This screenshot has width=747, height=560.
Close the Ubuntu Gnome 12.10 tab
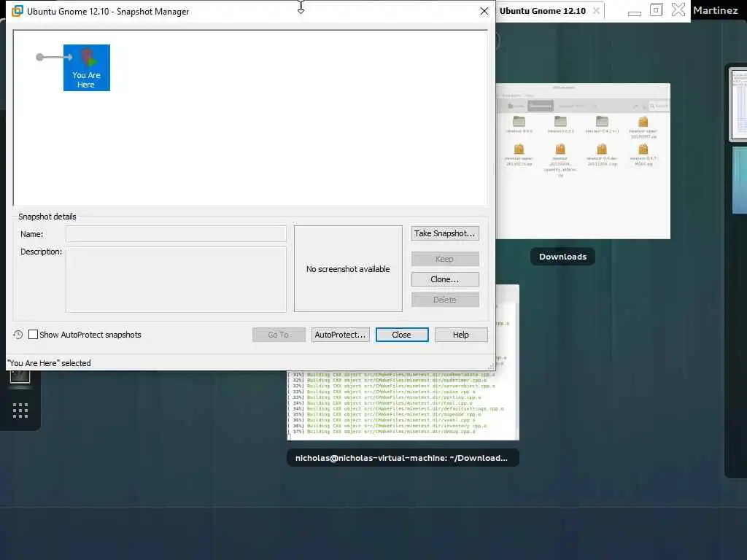(596, 11)
